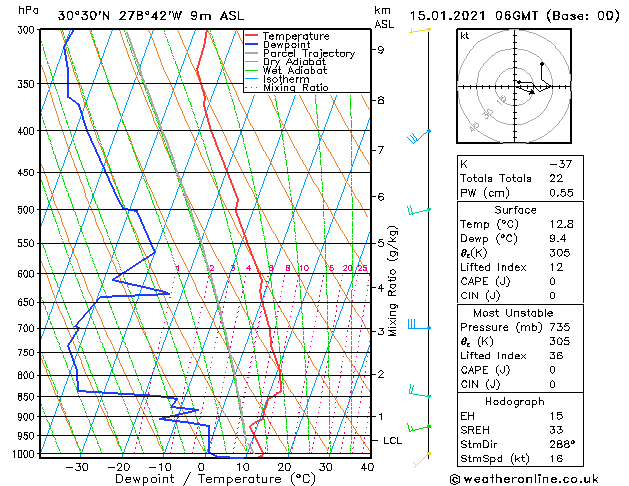
Task: Click the 700 hPa pressure label
Action: [28, 328]
